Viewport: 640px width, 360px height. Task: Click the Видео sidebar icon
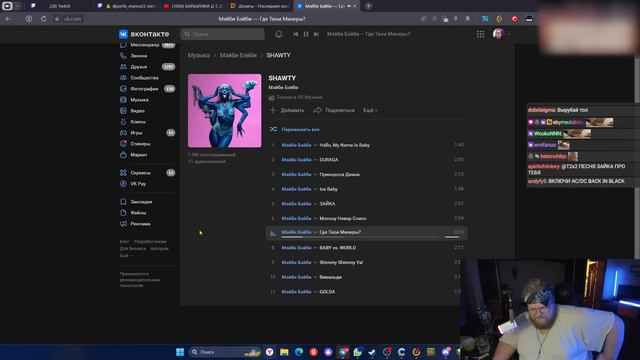coord(123,111)
